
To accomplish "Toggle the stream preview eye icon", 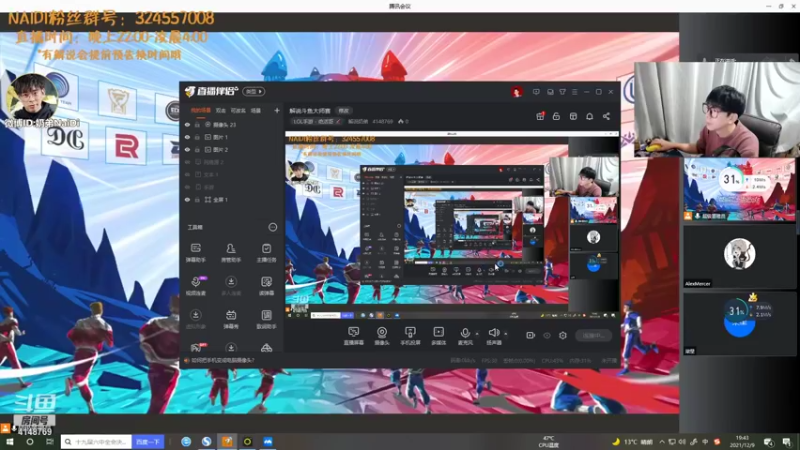I will (x=547, y=335).
